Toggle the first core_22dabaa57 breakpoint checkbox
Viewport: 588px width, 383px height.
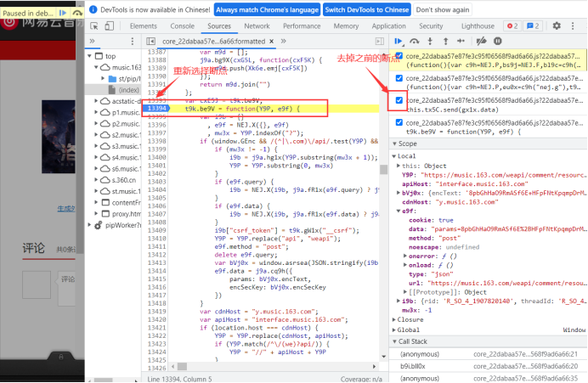[399, 56]
